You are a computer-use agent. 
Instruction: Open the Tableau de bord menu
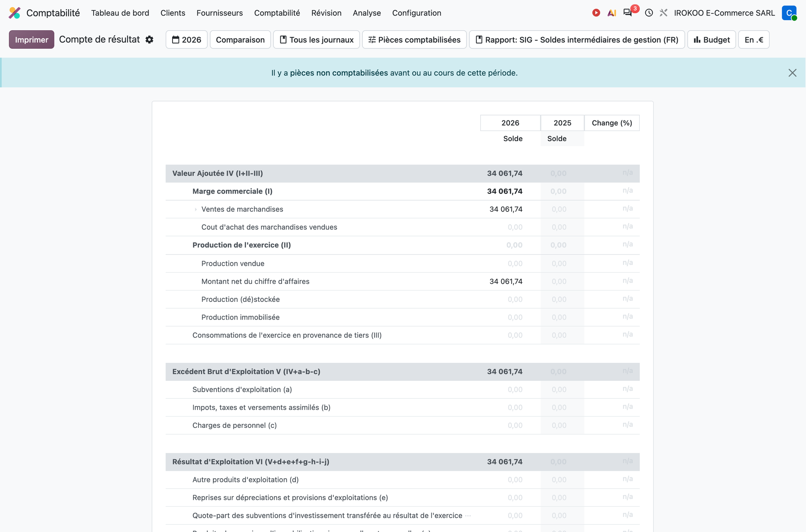coord(120,13)
